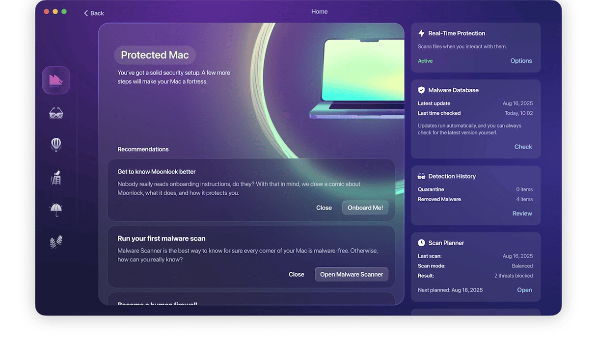
Task: Review the detection history
Action: 522,213
